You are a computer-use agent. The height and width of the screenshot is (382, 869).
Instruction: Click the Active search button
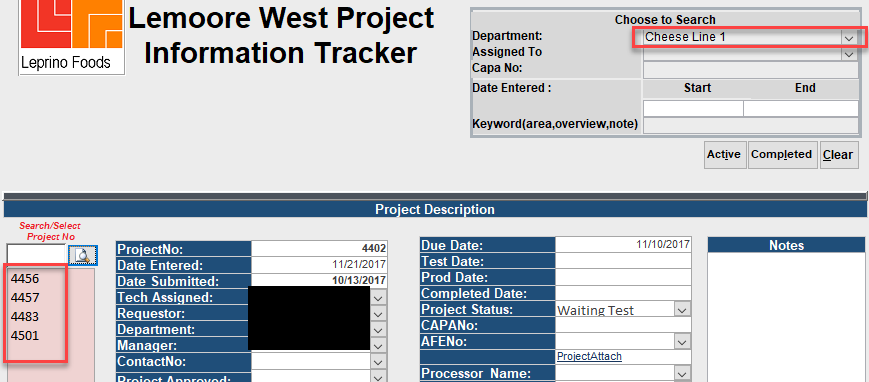724,155
